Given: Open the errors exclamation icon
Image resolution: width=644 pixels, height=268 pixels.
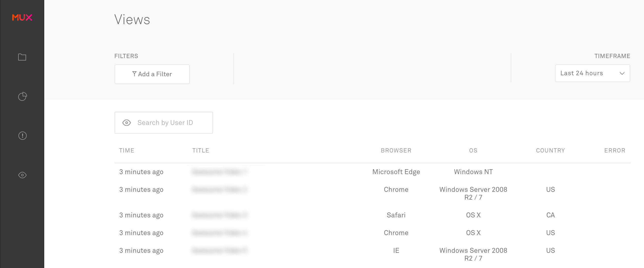Looking at the screenshot, I should pos(22,136).
